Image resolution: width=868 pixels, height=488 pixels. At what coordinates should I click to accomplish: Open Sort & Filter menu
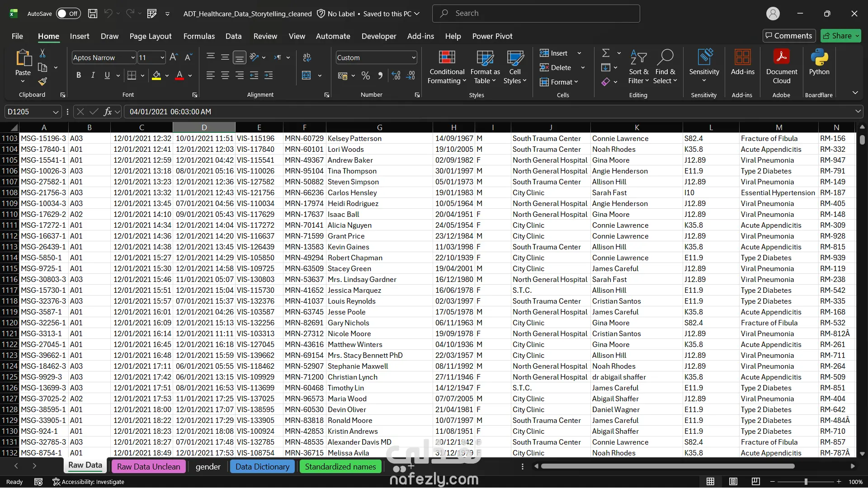click(x=638, y=67)
